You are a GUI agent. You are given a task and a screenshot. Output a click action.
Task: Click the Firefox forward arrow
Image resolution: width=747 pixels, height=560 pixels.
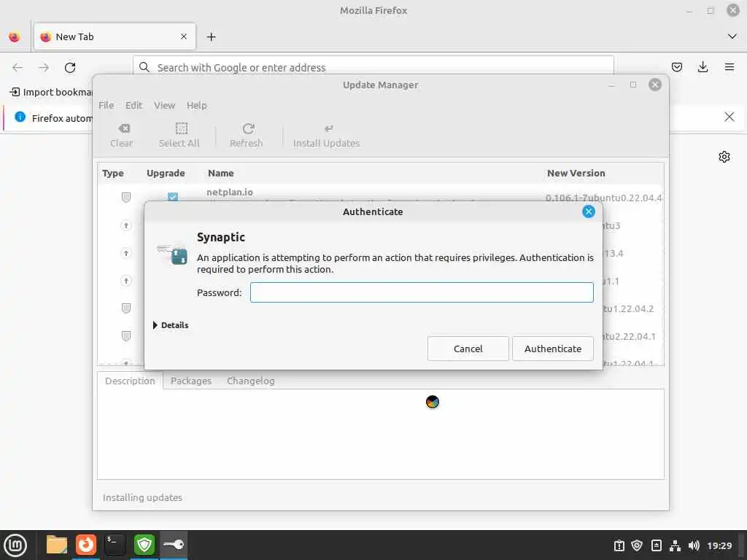coord(44,68)
